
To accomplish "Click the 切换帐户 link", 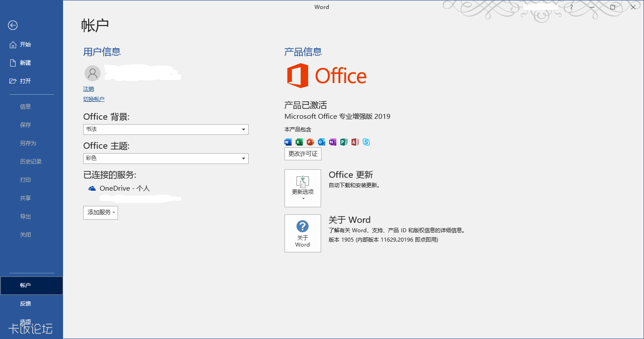I will pyautogui.click(x=94, y=99).
